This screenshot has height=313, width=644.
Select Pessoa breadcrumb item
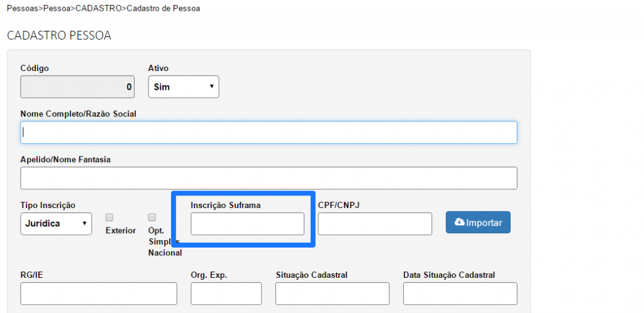tap(57, 9)
